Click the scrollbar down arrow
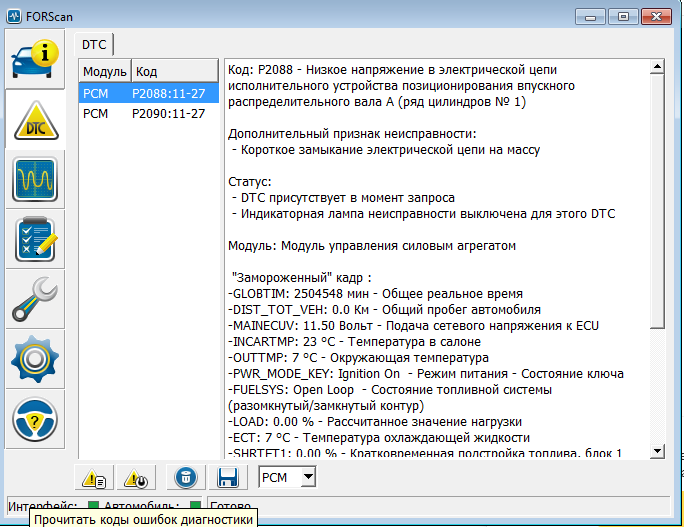 [x=657, y=451]
